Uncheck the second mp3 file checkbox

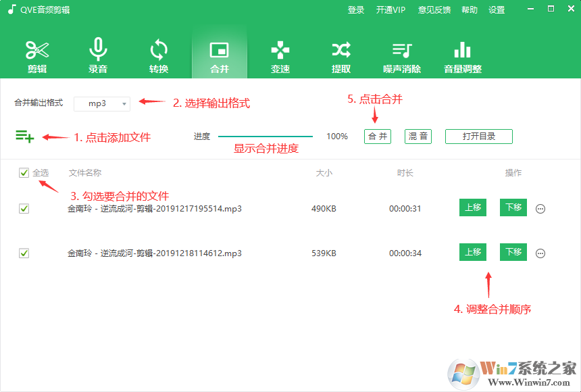pos(24,252)
